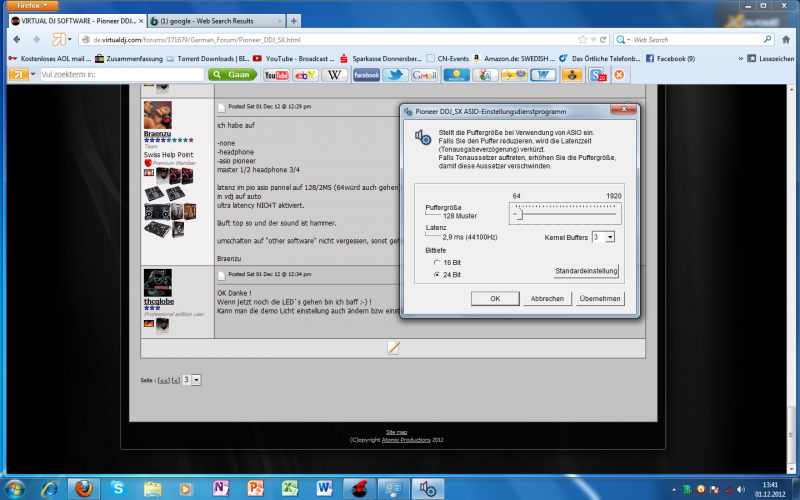Open the Gmail toolbar shortcut

tap(425, 75)
